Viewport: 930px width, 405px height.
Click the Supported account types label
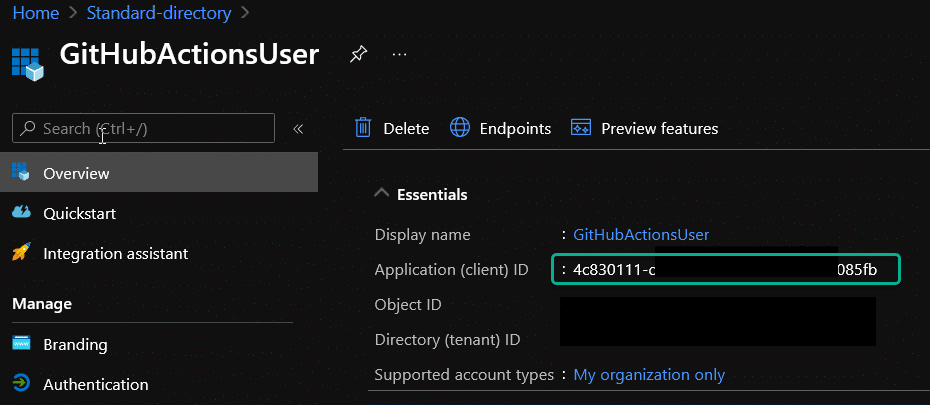coord(464,375)
